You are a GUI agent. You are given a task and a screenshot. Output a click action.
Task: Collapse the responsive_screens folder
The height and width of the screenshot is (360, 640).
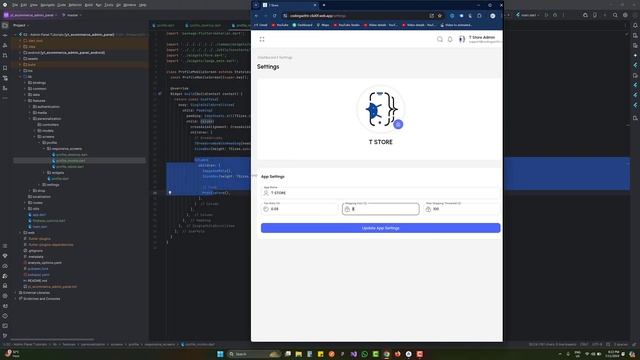tap(44, 149)
